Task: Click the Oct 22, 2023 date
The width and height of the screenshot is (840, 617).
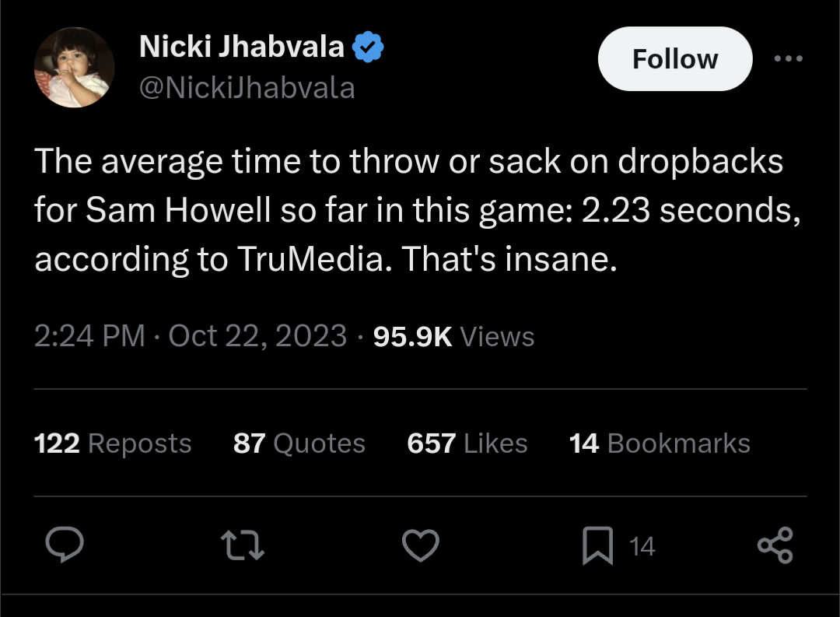Action: [257, 336]
